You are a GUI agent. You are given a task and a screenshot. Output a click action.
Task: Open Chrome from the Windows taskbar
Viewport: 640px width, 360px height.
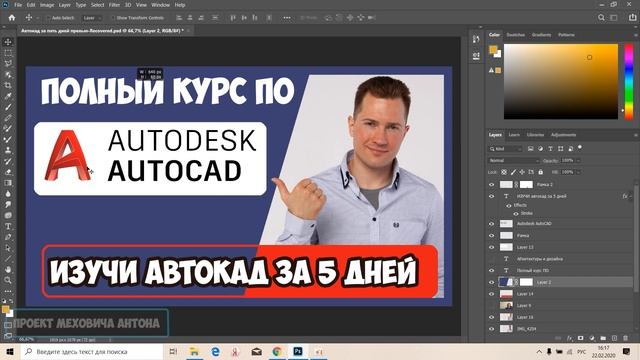pos(277,351)
